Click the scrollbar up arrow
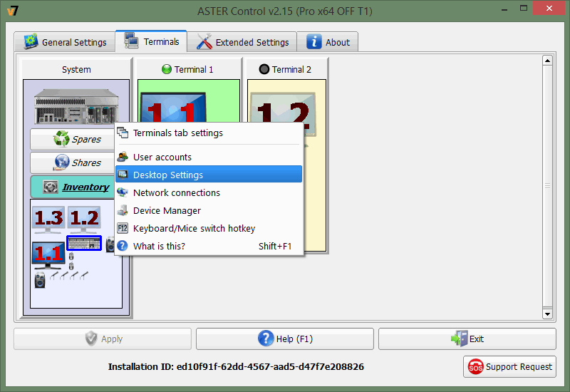The height and width of the screenshot is (392, 570). [547, 61]
